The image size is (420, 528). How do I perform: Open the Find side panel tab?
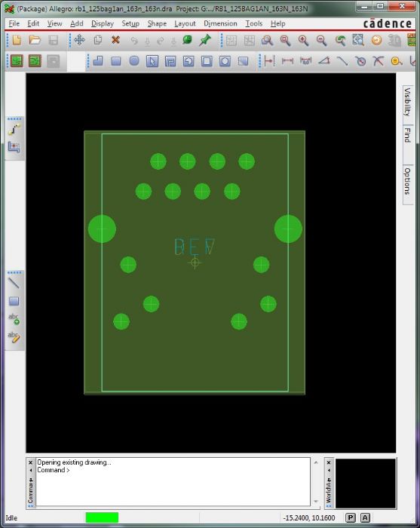[x=407, y=135]
